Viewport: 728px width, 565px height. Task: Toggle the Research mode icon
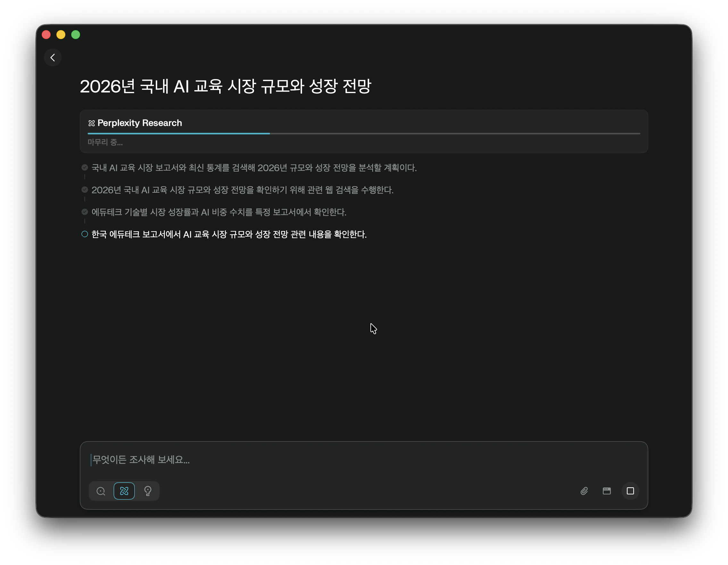(124, 491)
